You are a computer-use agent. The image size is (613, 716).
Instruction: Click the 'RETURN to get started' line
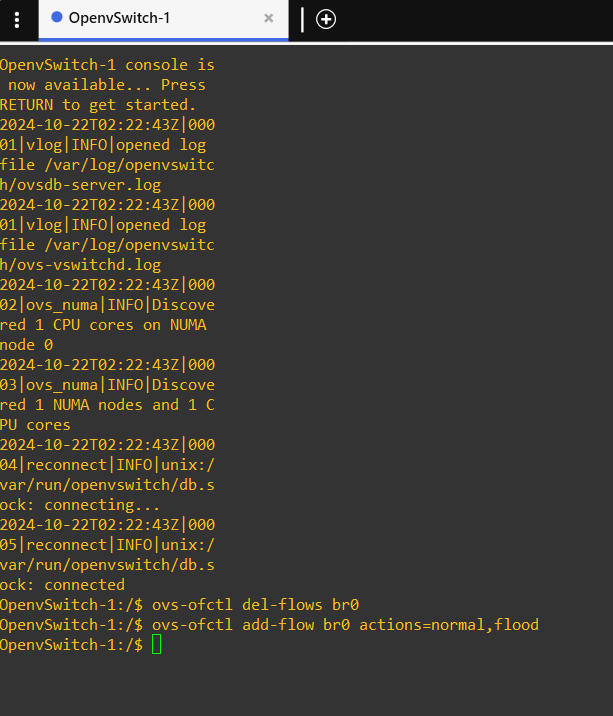(98, 105)
